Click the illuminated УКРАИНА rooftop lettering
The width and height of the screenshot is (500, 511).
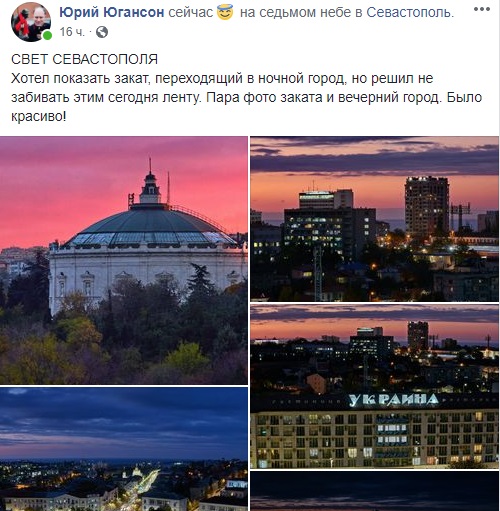pos(393,400)
